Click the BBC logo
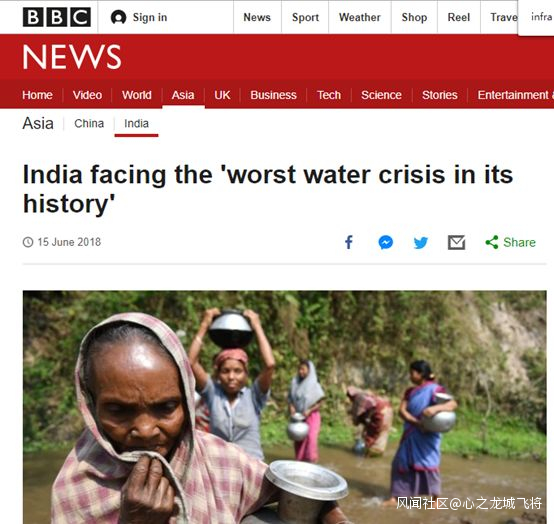The height and width of the screenshot is (524, 554). click(57, 17)
